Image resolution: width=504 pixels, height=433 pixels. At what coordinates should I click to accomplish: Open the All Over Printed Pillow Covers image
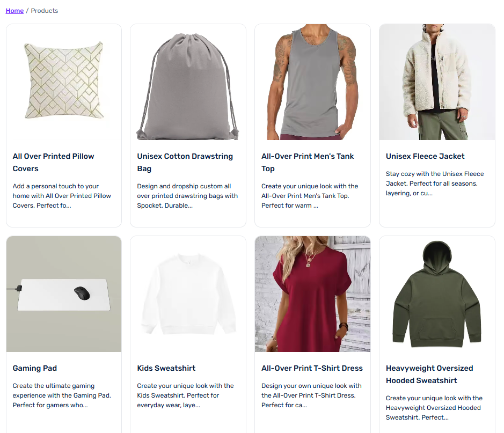tap(64, 82)
